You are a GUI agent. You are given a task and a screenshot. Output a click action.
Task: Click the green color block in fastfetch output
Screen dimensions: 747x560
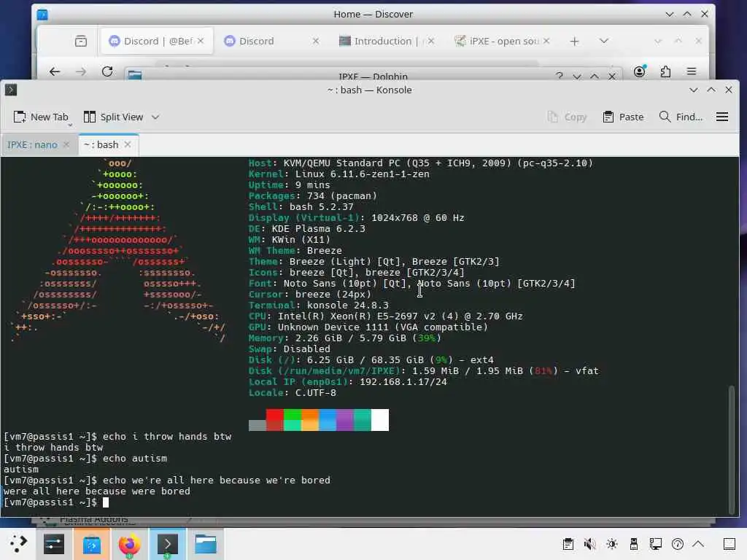pos(293,420)
